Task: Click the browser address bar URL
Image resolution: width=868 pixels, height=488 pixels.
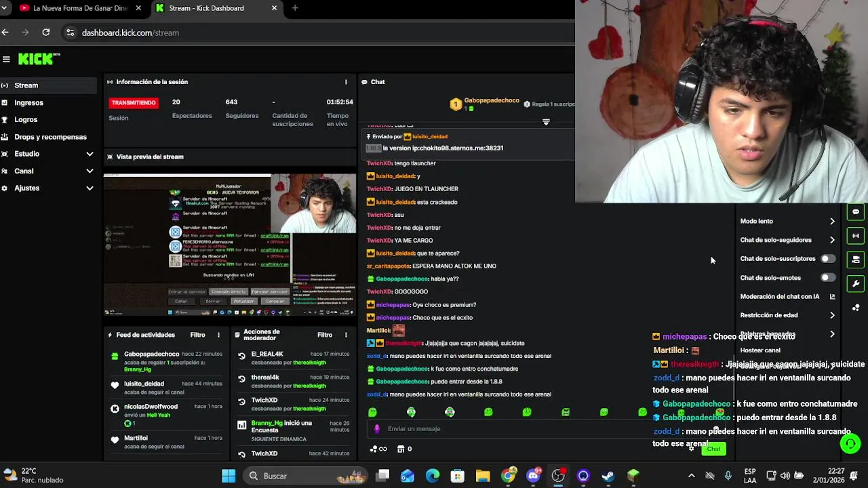Action: 130,33
